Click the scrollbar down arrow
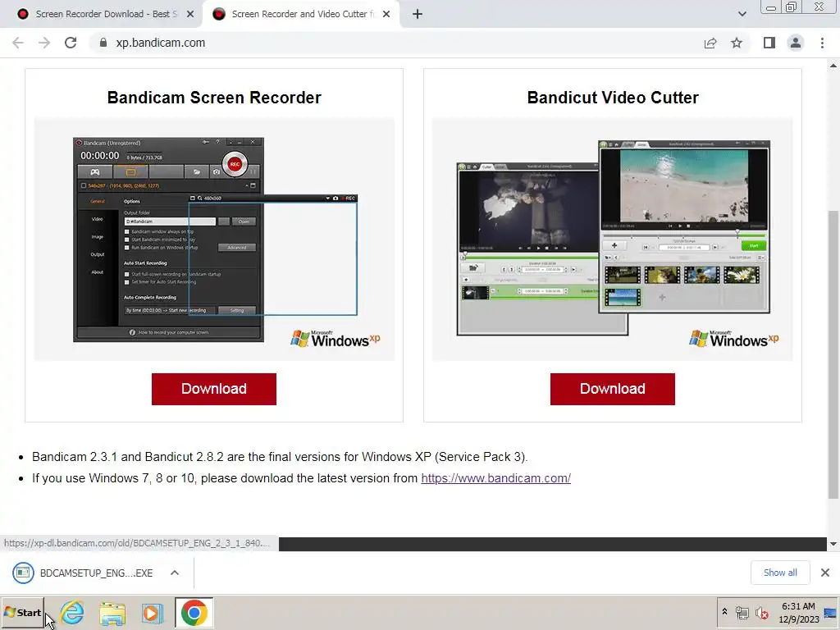The width and height of the screenshot is (840, 630). [833, 544]
